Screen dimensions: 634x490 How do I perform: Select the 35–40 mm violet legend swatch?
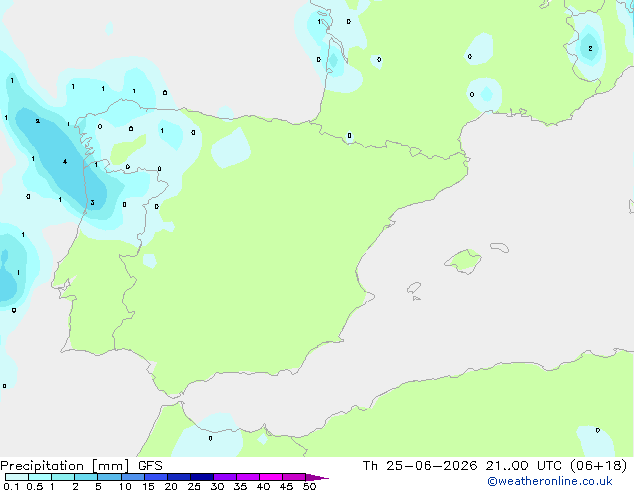pyautogui.click(x=248, y=477)
